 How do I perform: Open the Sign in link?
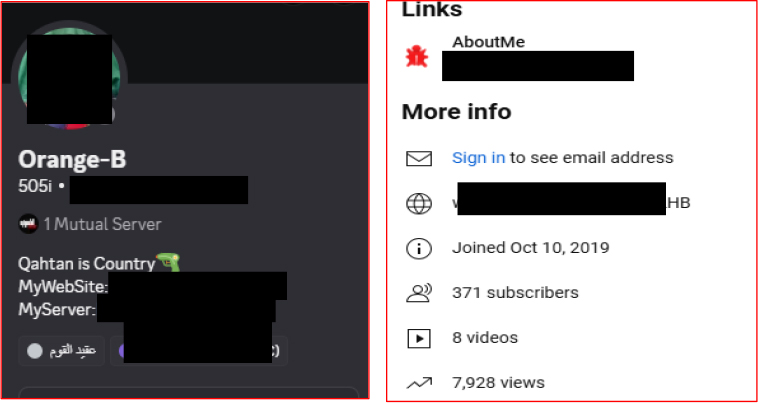pos(479,158)
